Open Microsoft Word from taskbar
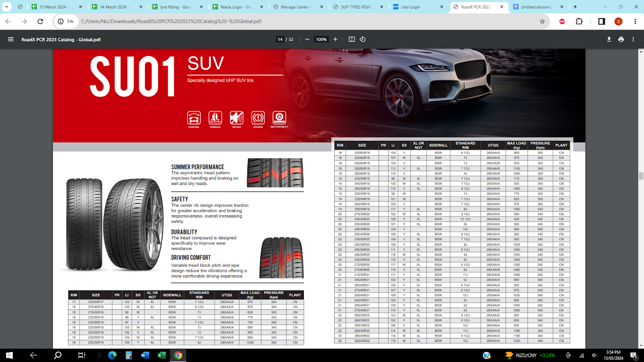 (x=145, y=355)
